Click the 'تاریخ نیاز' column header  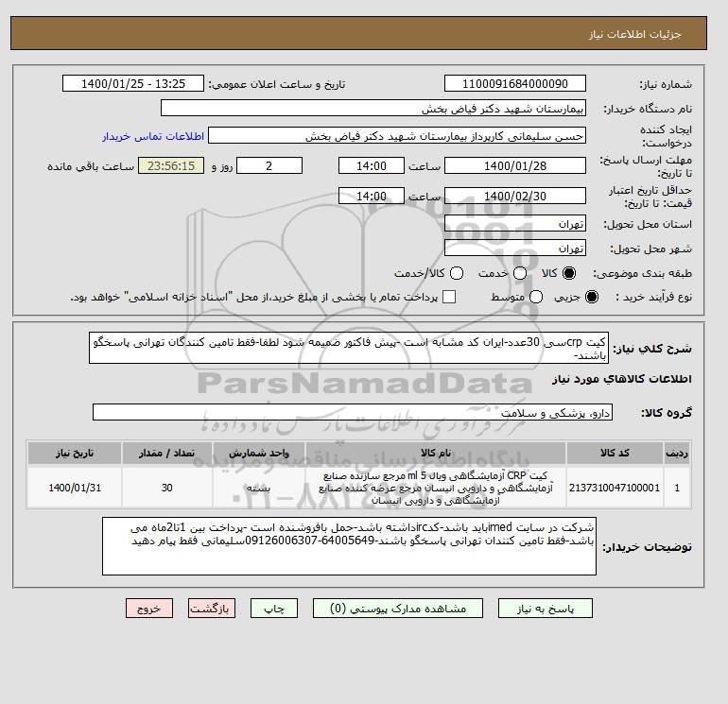click(75, 453)
